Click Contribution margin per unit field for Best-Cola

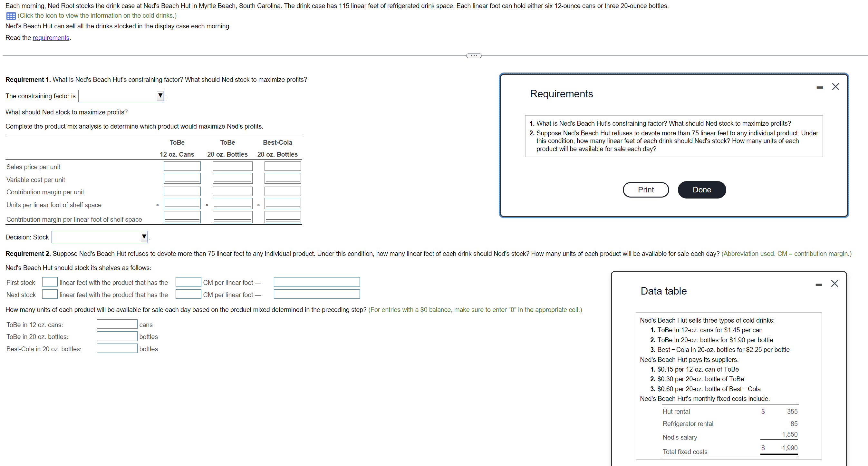tap(282, 191)
